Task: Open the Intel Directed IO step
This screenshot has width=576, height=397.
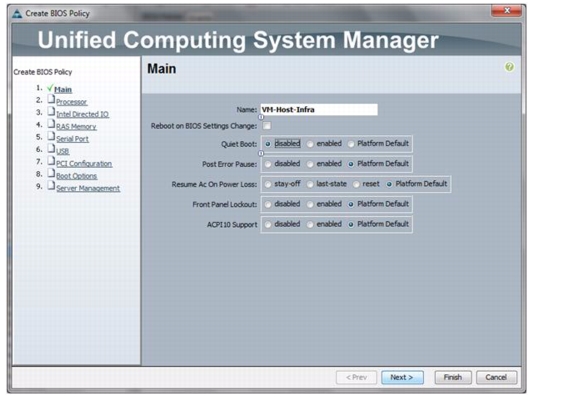Action: click(82, 114)
